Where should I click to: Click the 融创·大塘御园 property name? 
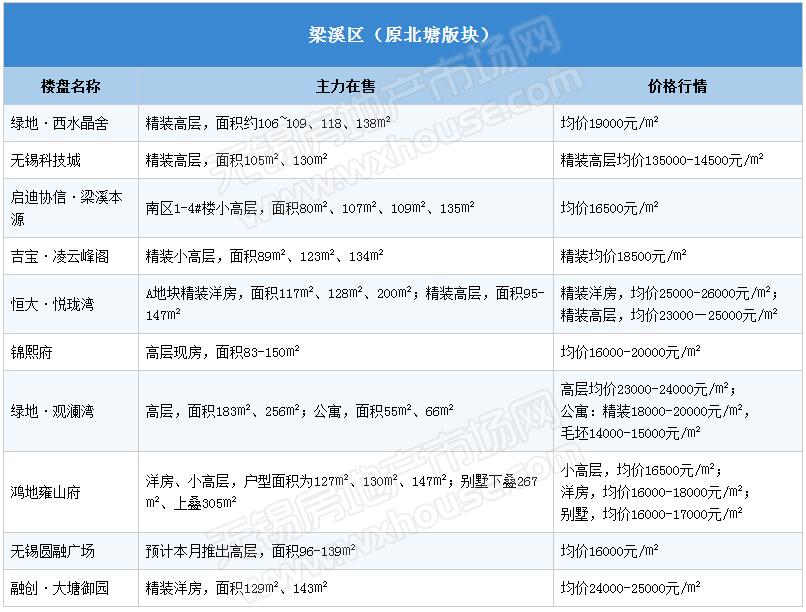[x=60, y=588]
